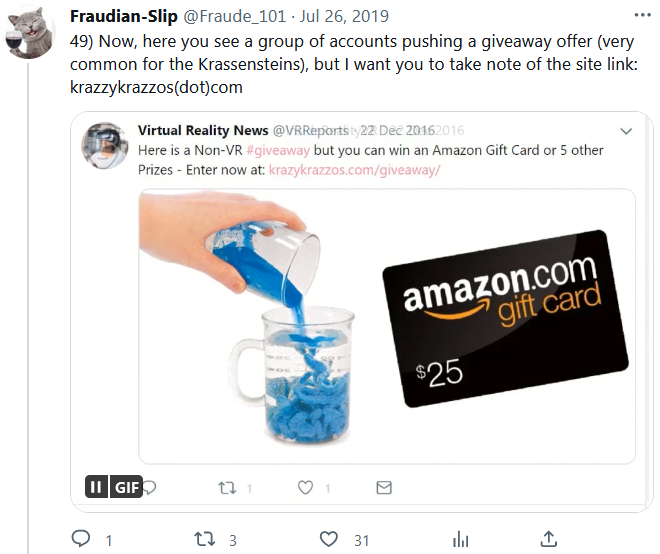Viewport: 660px width, 554px height.
Task: Click the GIF badge label
Action: click(x=126, y=487)
